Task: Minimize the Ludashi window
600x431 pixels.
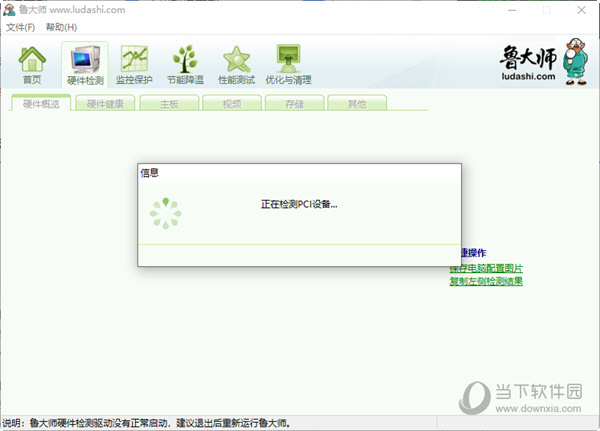Action: [x=512, y=10]
